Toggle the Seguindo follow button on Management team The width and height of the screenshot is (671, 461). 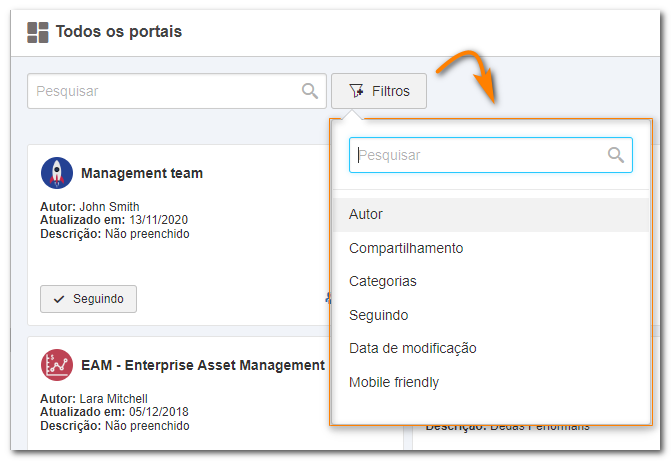[89, 299]
